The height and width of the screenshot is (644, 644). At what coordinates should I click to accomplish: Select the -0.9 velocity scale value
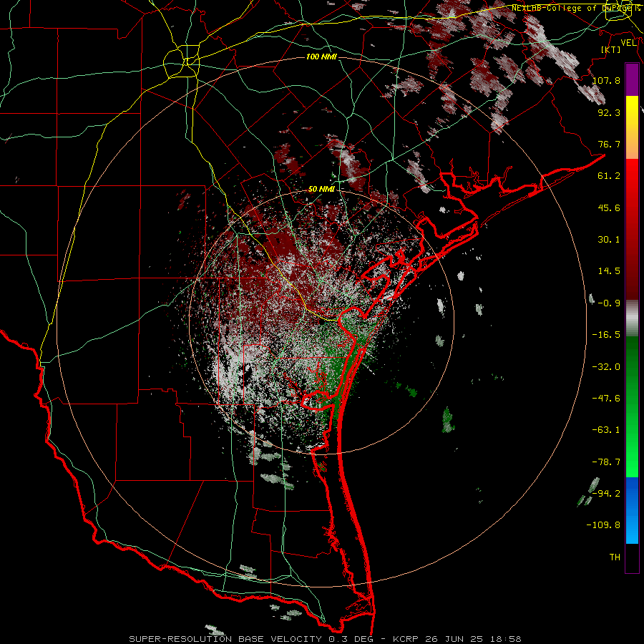609,303
